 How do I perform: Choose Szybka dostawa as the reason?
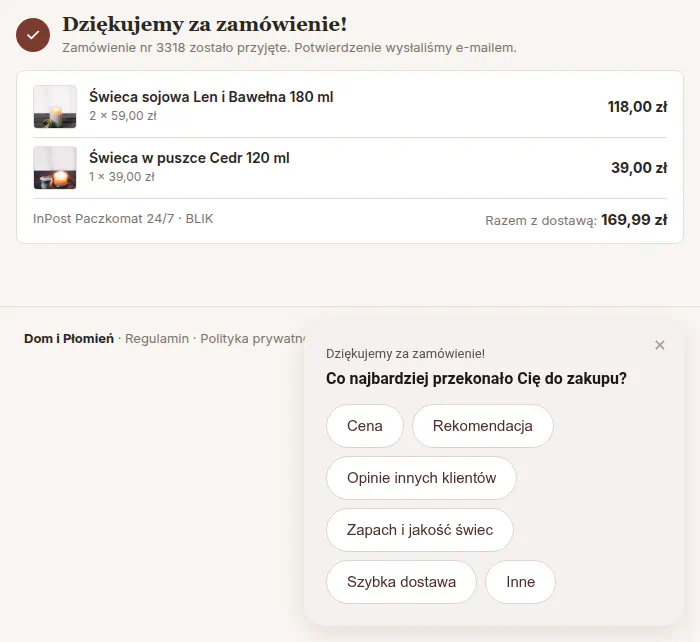click(x=401, y=582)
